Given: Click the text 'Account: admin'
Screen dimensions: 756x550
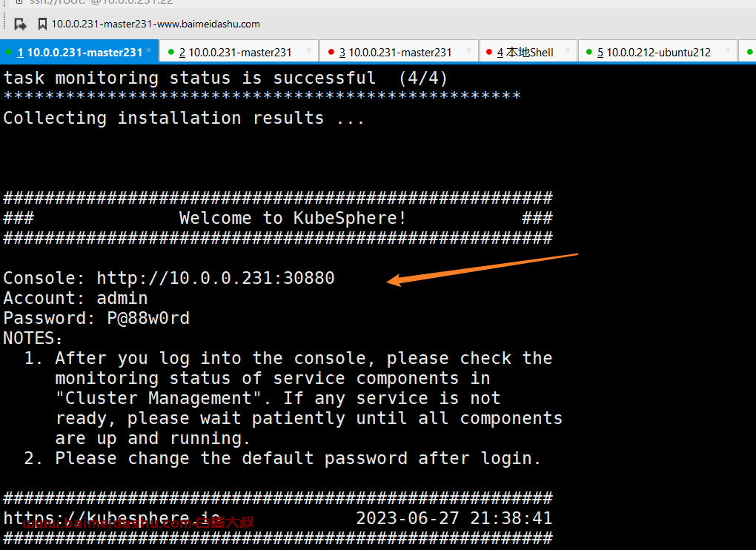Looking at the screenshot, I should [75, 299].
